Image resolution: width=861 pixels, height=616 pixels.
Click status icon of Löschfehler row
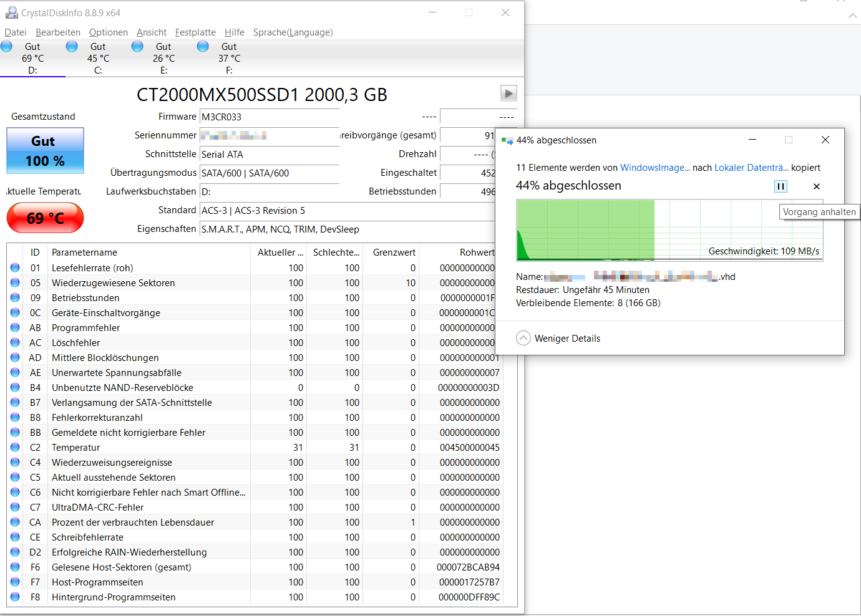pyautogui.click(x=15, y=342)
